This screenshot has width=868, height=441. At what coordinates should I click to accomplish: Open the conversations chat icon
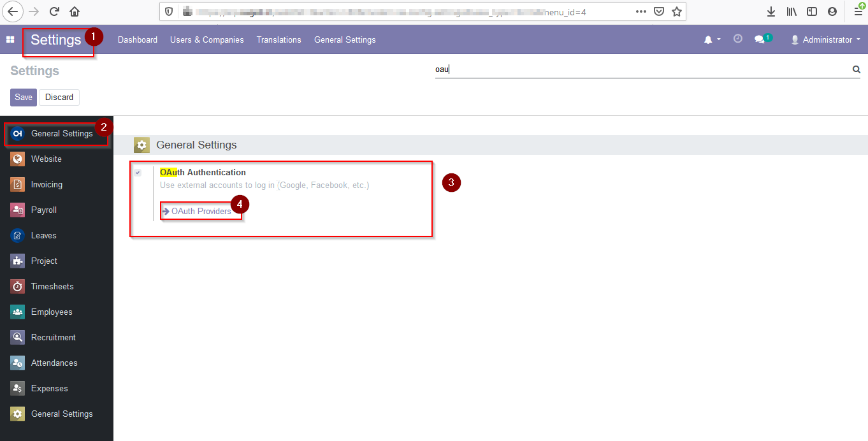[760, 40]
